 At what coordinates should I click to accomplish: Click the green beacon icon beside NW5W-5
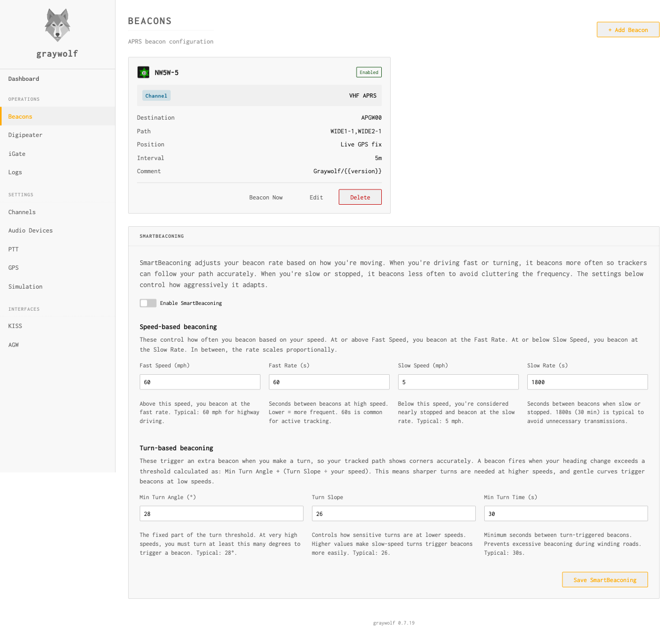(143, 72)
